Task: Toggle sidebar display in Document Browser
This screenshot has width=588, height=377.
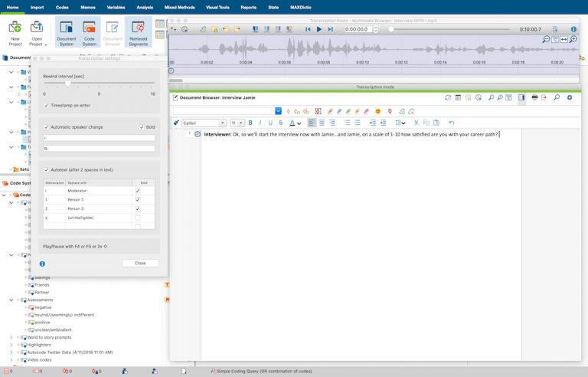Action: (521, 97)
